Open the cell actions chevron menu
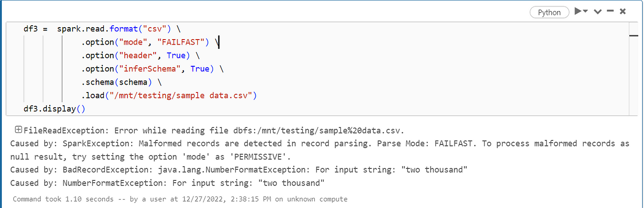This screenshot has height=208, width=644. click(598, 12)
